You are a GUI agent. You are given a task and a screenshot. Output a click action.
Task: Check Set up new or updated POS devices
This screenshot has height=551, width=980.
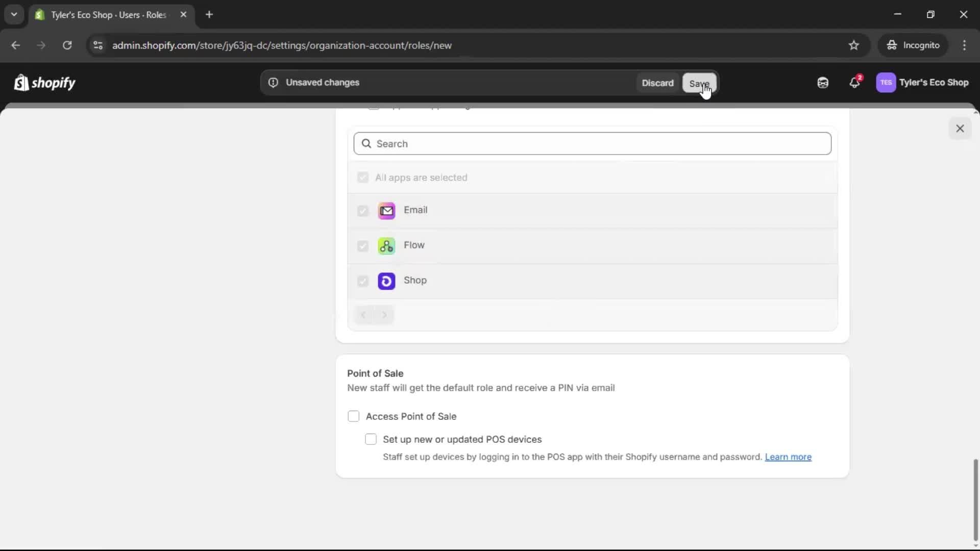click(x=371, y=439)
